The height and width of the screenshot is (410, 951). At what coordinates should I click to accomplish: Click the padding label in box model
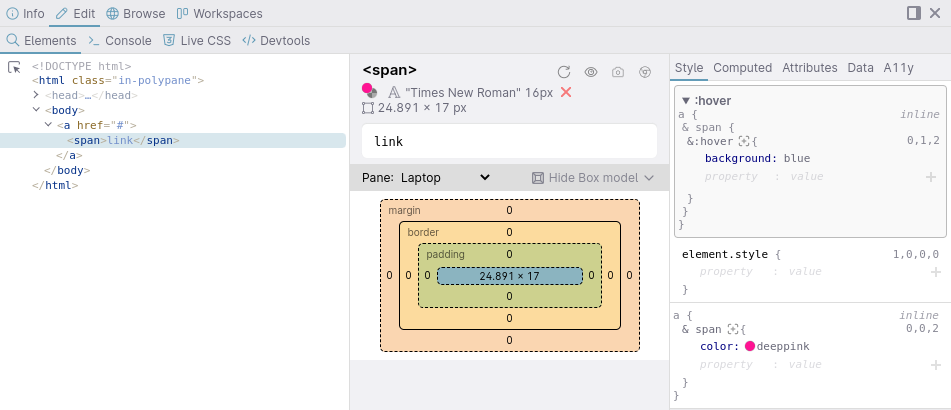click(445, 254)
